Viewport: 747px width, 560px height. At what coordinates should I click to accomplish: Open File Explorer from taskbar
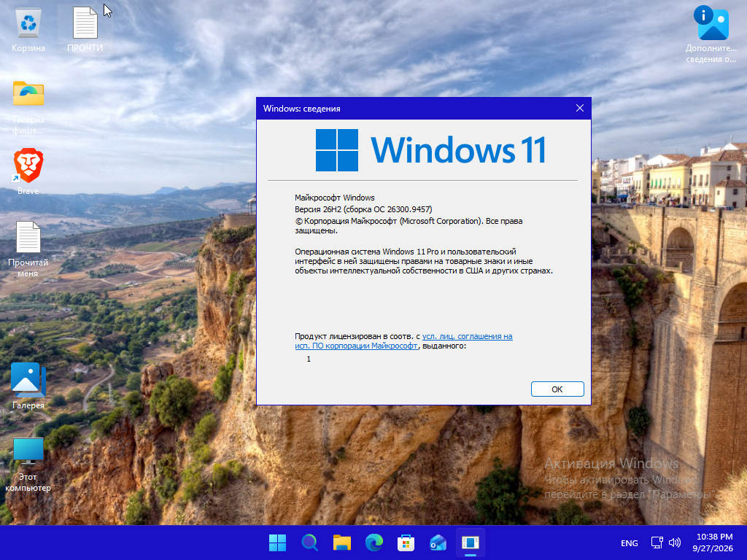[x=341, y=542]
